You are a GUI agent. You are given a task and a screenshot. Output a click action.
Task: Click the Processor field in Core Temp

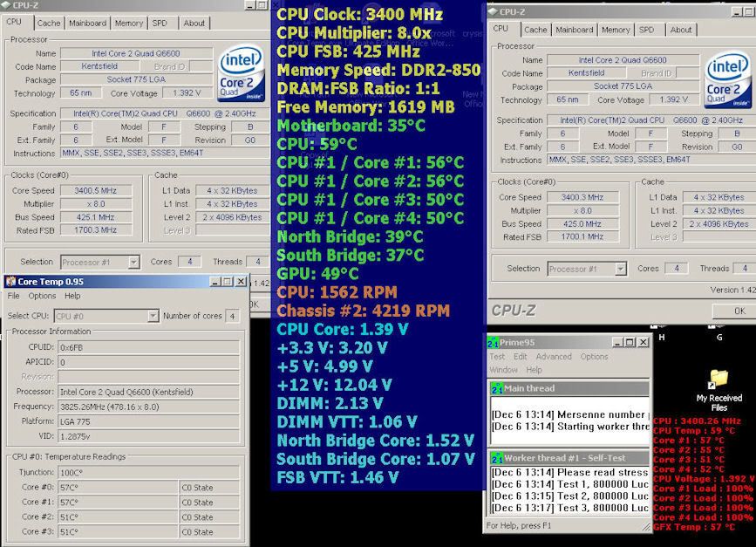coord(149,393)
